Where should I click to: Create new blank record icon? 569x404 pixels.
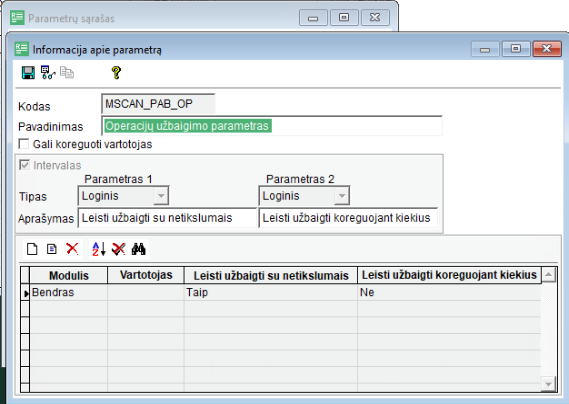coord(32,249)
